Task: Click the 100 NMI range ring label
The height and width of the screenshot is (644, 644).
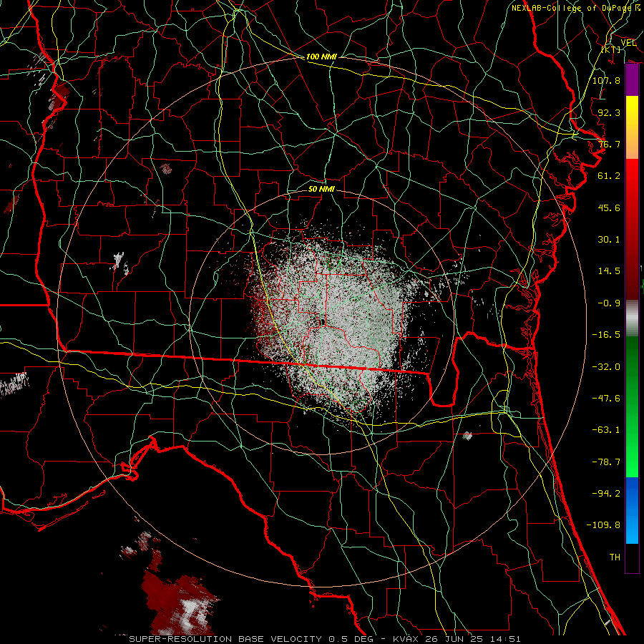Action: (x=321, y=57)
